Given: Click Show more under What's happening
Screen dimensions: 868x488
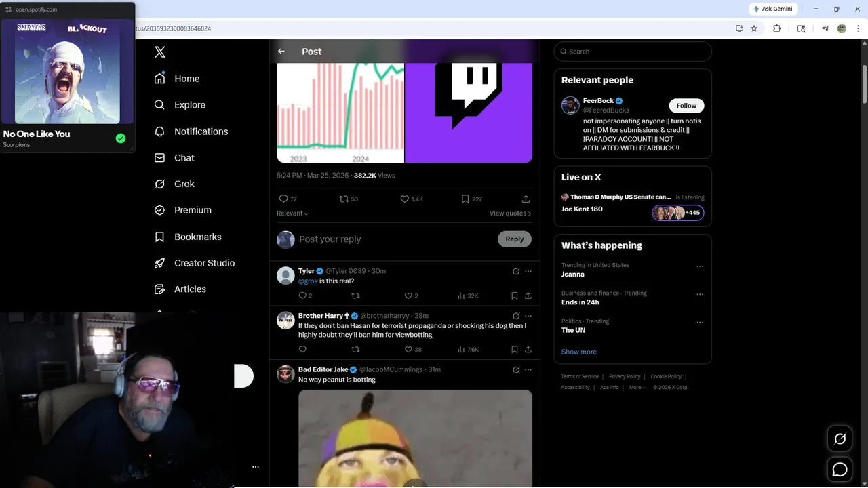Looking at the screenshot, I should 578,352.
